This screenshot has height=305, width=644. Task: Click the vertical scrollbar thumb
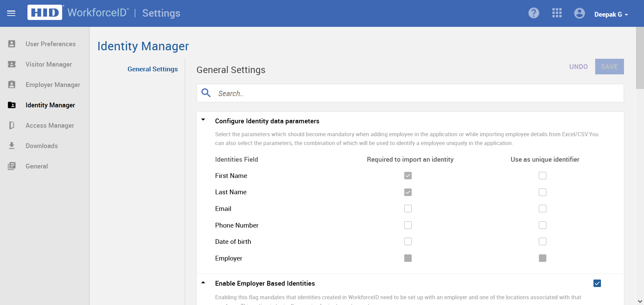pos(640,58)
